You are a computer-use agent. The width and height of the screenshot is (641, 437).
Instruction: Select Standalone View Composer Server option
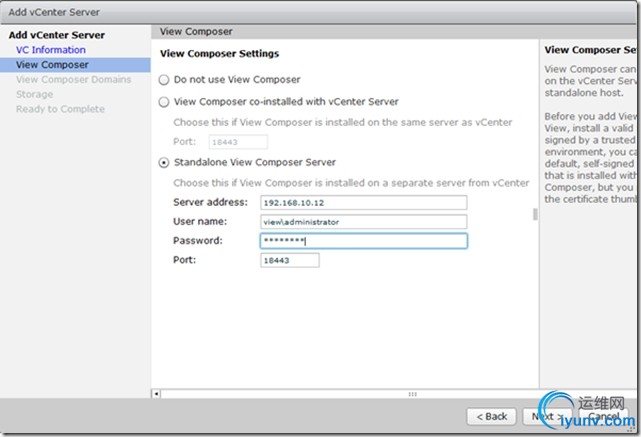tap(164, 163)
